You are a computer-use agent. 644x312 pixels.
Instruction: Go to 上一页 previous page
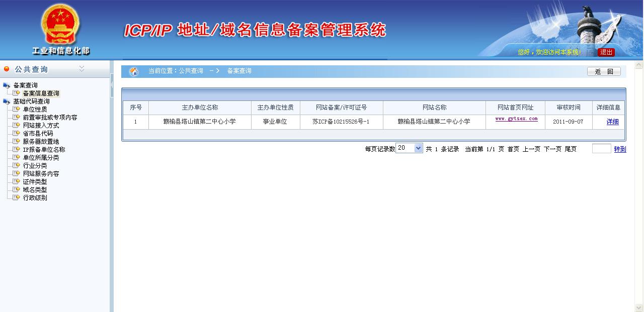pyautogui.click(x=531, y=149)
